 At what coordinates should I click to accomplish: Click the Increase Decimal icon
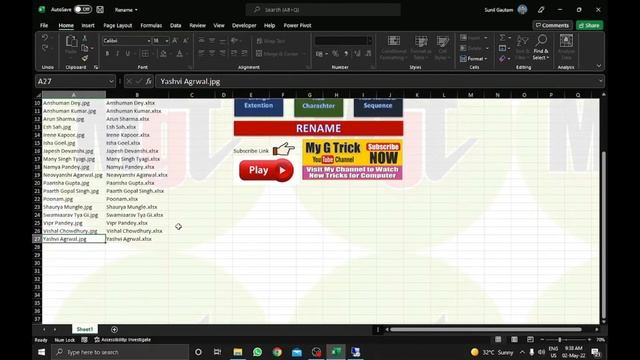pos(357,53)
